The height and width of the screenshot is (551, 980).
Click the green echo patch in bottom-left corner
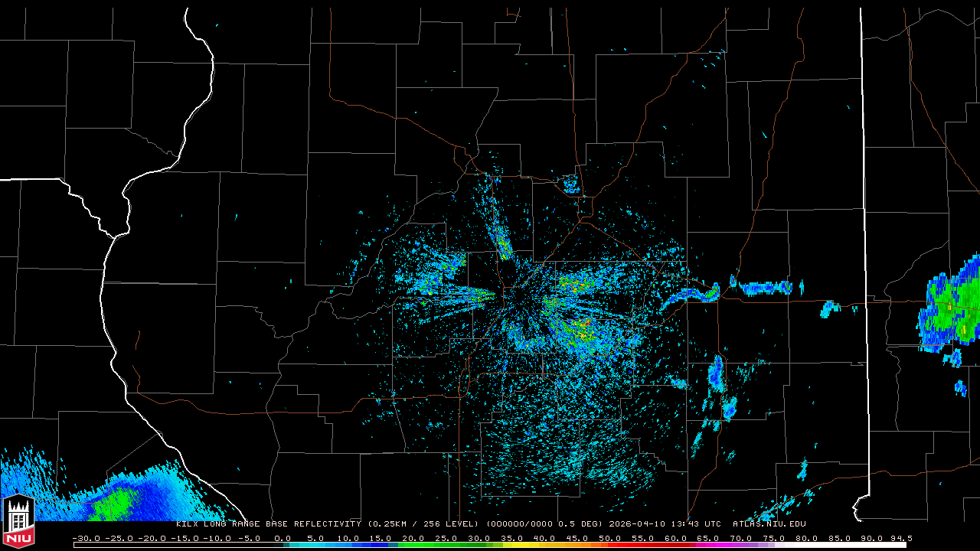(x=115, y=505)
